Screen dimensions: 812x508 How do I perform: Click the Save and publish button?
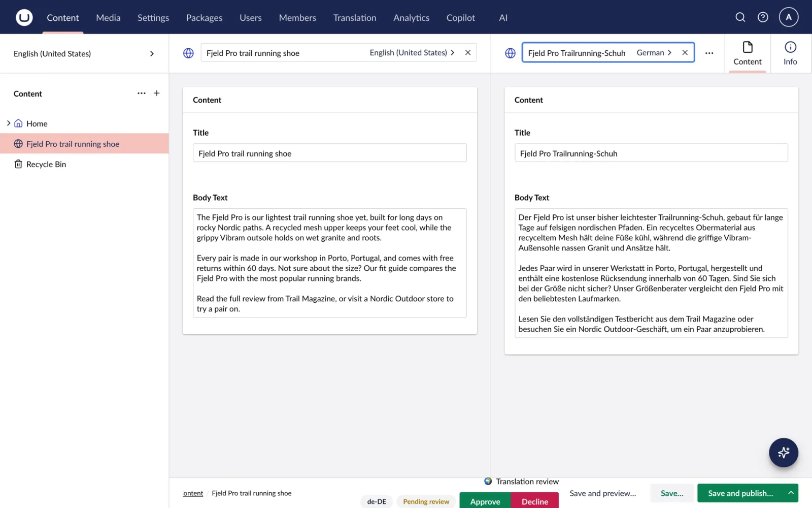coord(740,493)
